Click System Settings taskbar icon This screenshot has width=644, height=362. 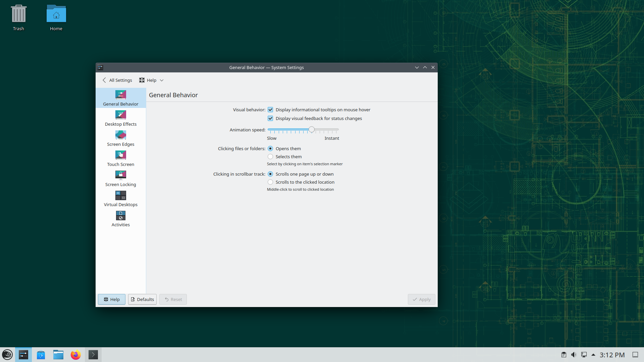point(23,355)
